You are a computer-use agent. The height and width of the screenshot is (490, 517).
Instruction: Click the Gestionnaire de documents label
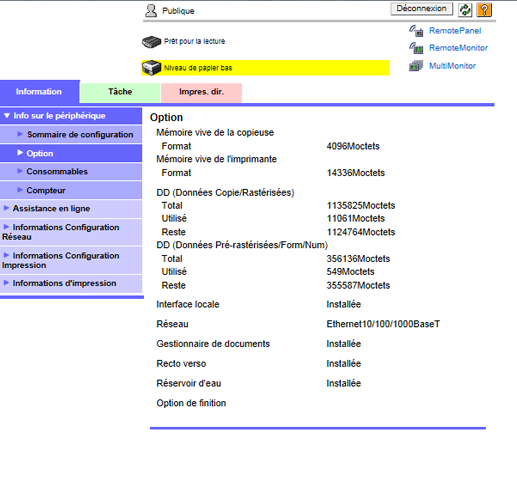(x=213, y=344)
